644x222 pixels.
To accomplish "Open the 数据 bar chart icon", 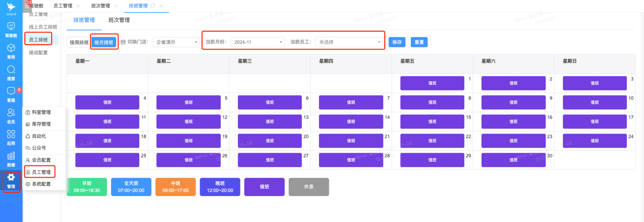I will (11, 156).
